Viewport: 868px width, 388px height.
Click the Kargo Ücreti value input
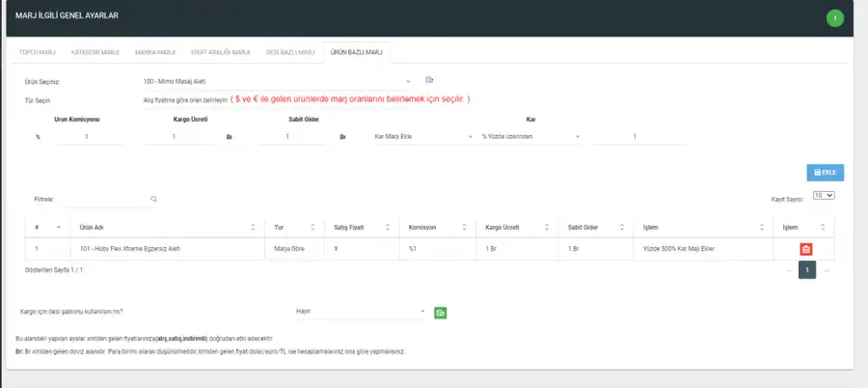point(177,136)
